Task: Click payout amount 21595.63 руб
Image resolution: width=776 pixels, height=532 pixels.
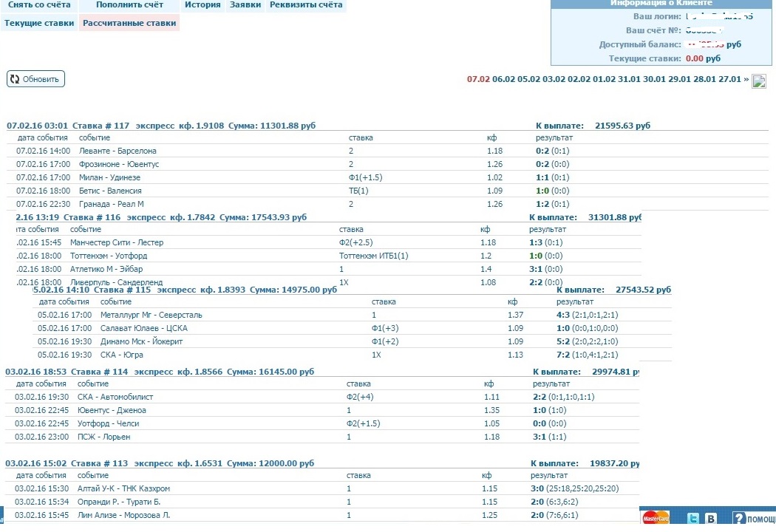Action: (622, 126)
